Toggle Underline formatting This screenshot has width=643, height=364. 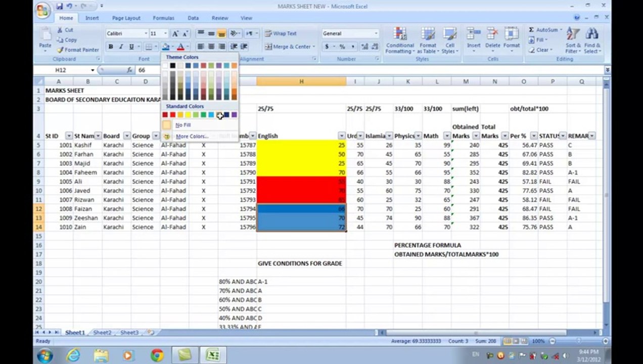click(131, 47)
